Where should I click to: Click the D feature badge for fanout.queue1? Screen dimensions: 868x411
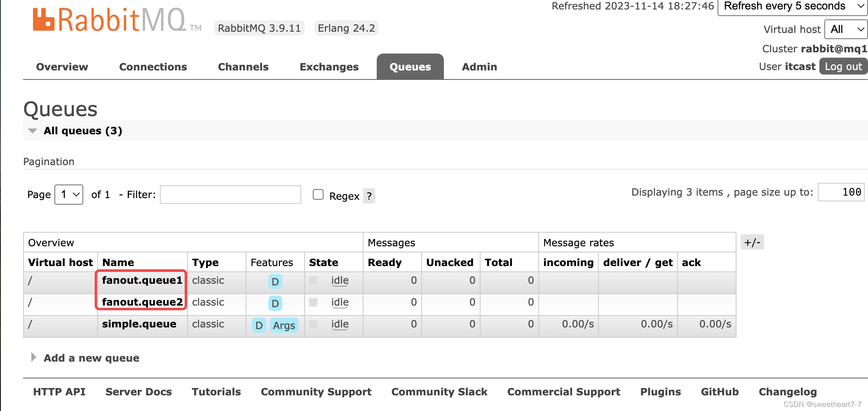275,282
